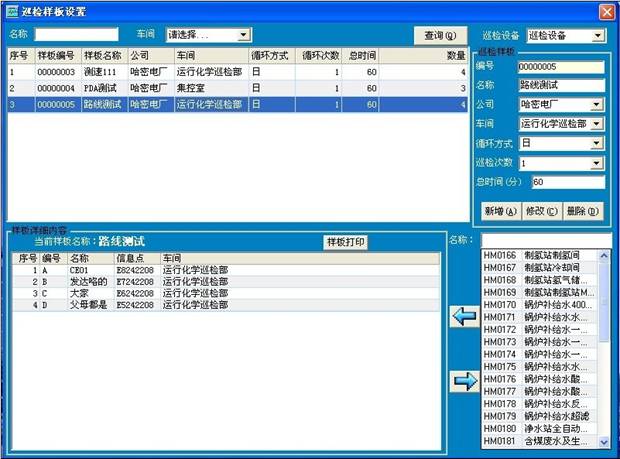Click the device list scrollbar down arrow
The width and height of the screenshot is (620, 459).
pyautogui.click(x=603, y=440)
